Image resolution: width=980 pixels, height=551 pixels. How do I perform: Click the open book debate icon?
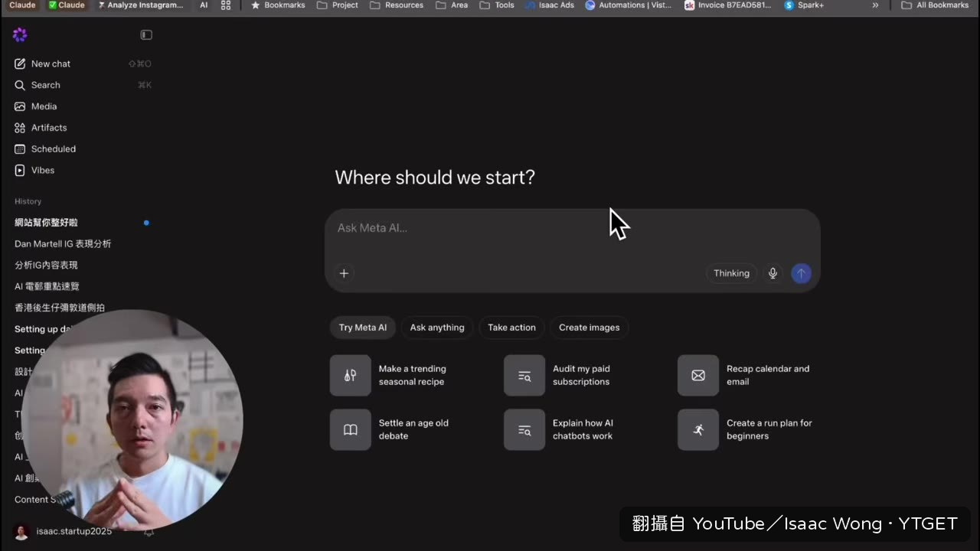[x=351, y=429]
